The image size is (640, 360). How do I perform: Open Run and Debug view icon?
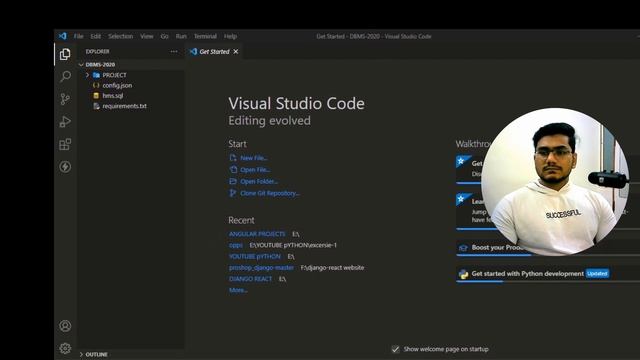65,122
